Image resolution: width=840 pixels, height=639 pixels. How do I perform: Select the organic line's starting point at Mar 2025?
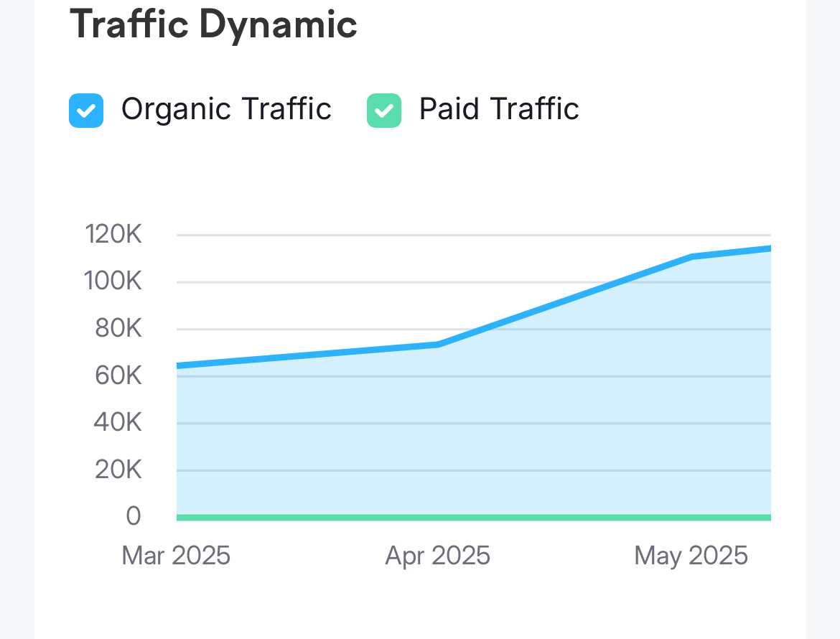pyautogui.click(x=178, y=365)
